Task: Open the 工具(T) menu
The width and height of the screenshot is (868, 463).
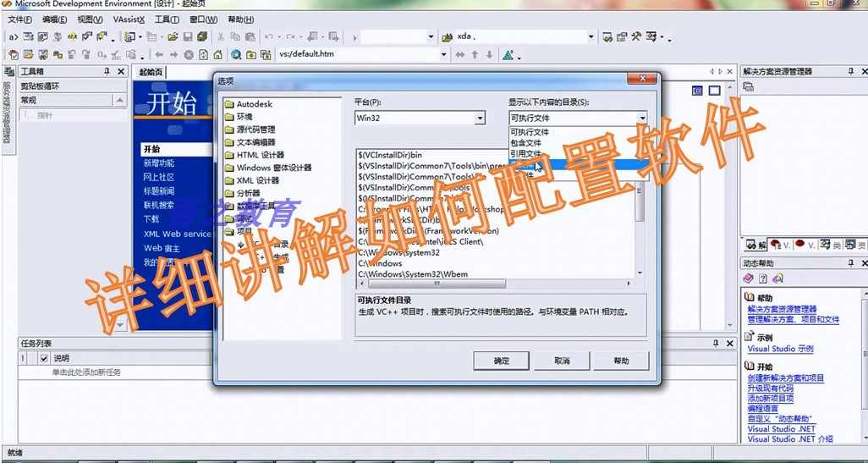Action: tap(167, 19)
